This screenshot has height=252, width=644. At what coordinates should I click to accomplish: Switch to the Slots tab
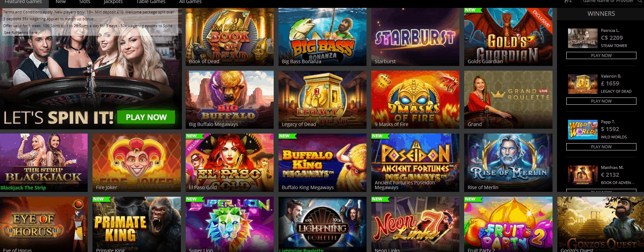[85, 2]
